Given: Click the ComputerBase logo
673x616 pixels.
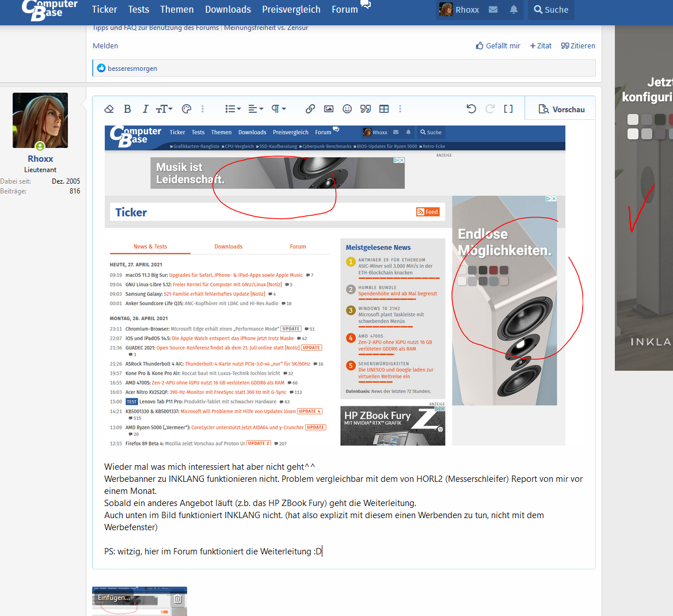Looking at the screenshot, I should [50, 10].
